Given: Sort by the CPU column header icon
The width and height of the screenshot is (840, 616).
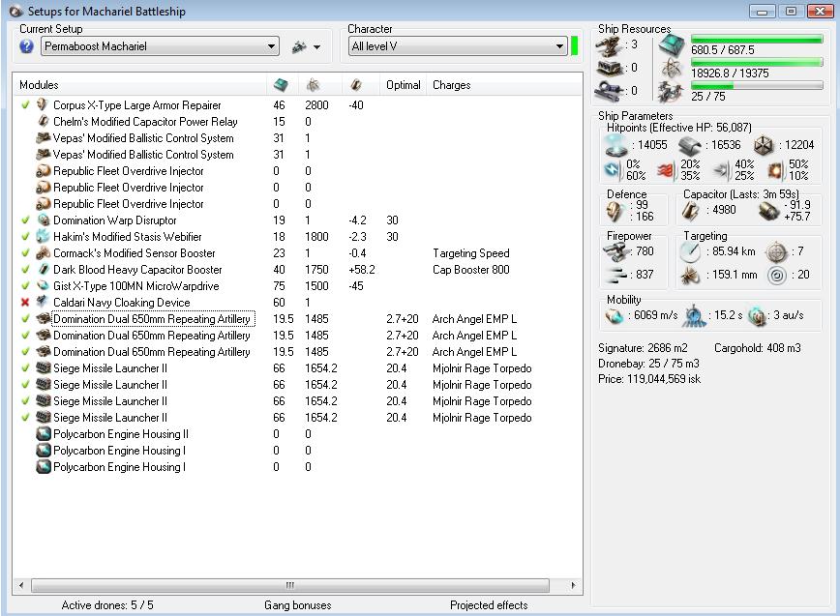Looking at the screenshot, I should pyautogui.click(x=281, y=84).
